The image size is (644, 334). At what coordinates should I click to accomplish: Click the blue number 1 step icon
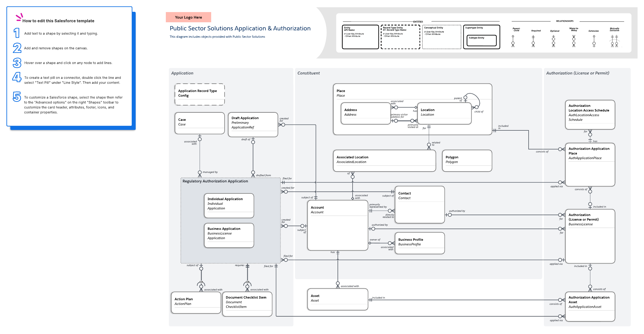click(x=17, y=33)
